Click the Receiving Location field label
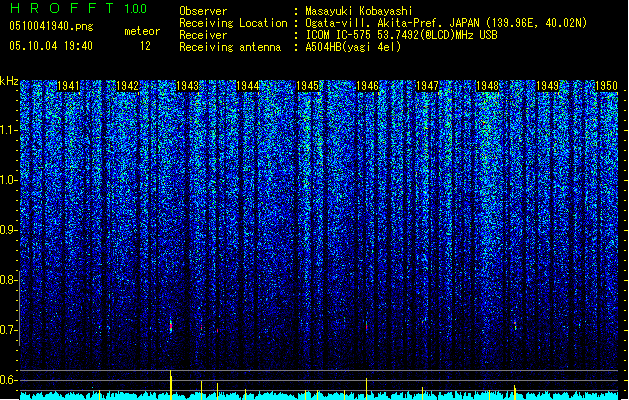This screenshot has height=400, width=629. point(233,23)
